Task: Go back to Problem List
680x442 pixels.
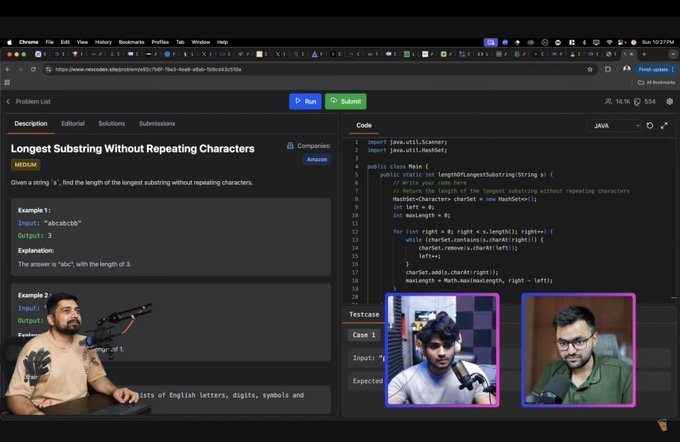Action: click(29, 101)
